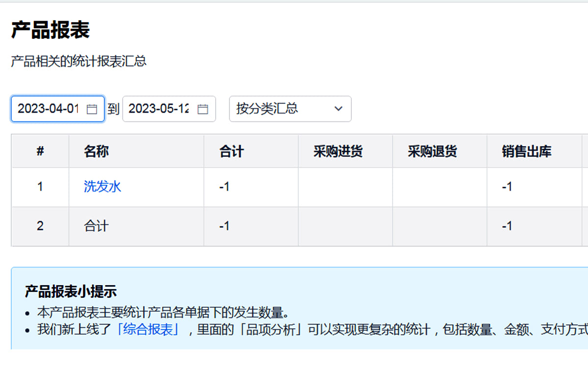Open the start date calendar picker icon
Viewport: 588px width, 392px height.
click(91, 109)
